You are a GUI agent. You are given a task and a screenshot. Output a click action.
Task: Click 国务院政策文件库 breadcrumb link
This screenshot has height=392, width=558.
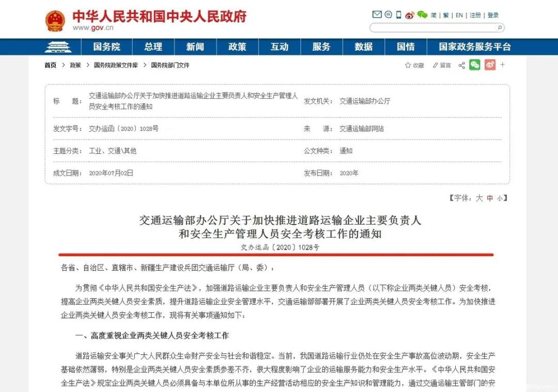[116, 65]
